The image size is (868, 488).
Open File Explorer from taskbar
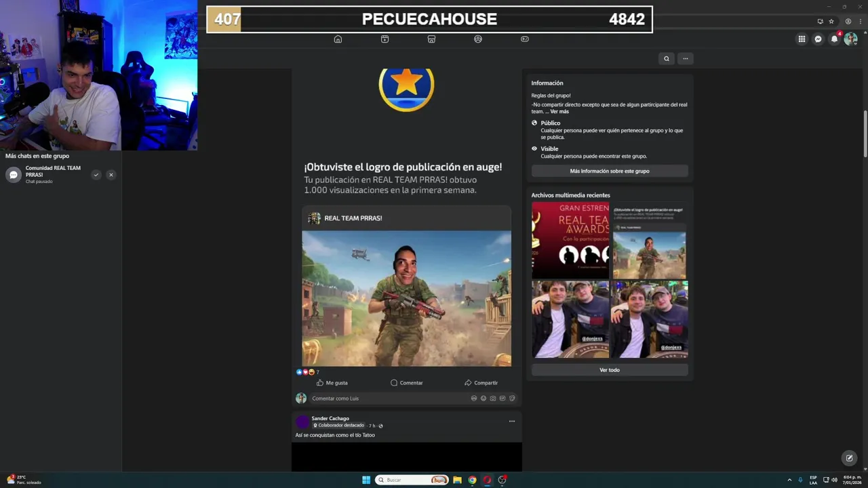(457, 480)
